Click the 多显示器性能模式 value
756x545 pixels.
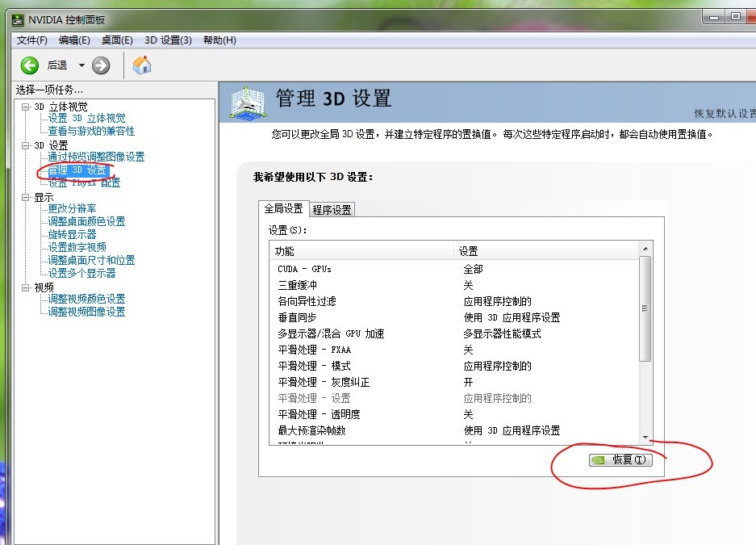pos(502,333)
